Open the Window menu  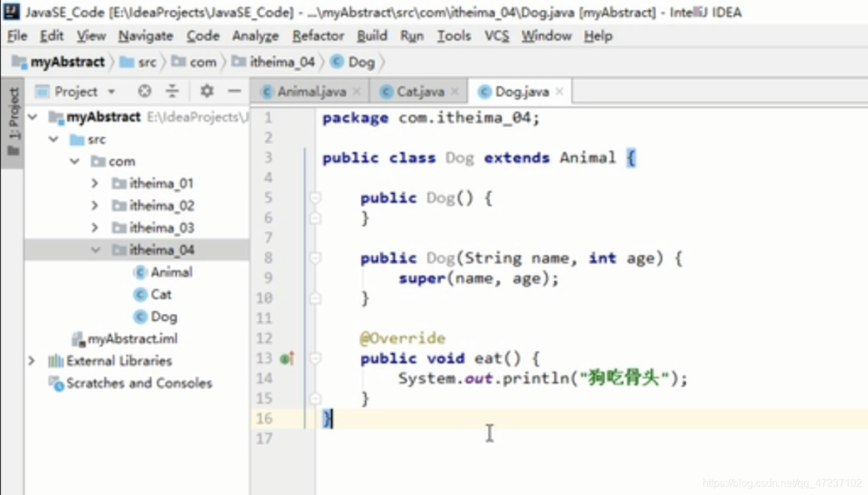(x=546, y=37)
